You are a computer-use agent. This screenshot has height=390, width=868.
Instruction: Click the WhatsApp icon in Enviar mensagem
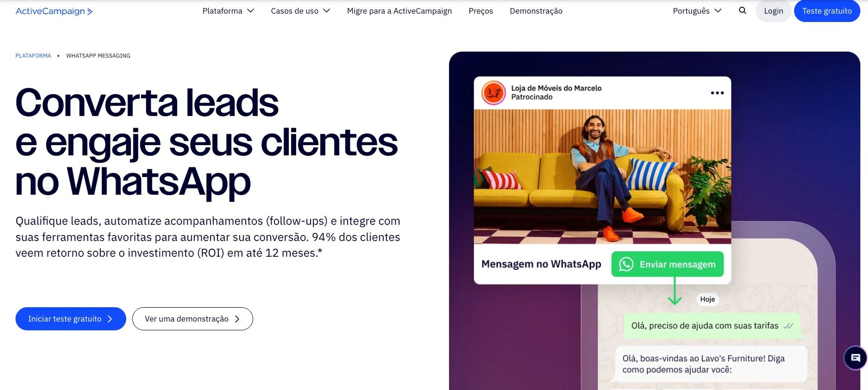point(626,264)
